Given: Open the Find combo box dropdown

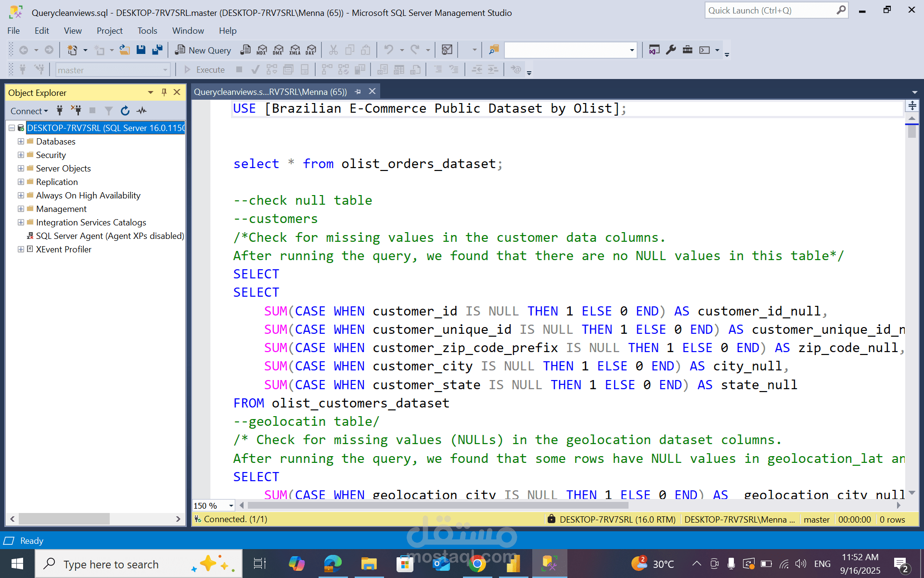Looking at the screenshot, I should click(x=632, y=50).
